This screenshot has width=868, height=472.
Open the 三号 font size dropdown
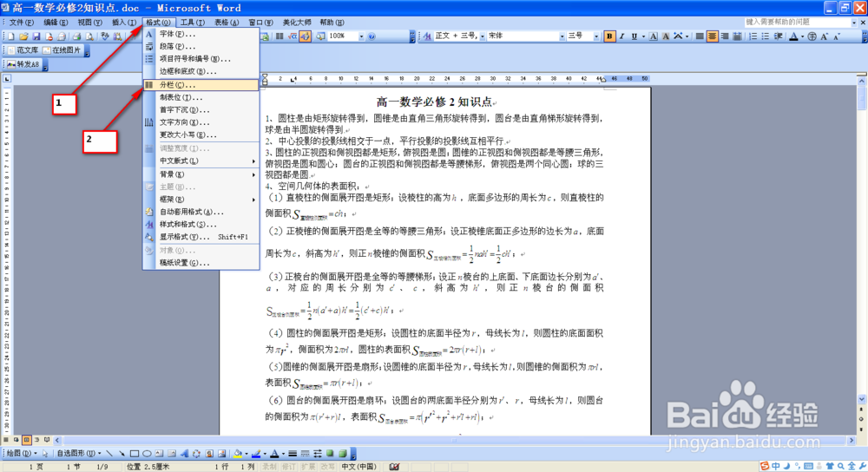pos(596,36)
